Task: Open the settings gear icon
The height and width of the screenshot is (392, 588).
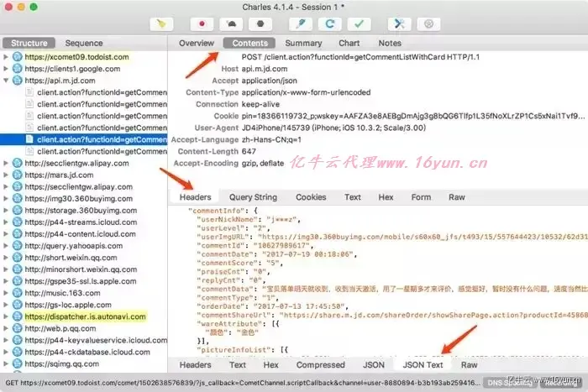Action: click(x=429, y=24)
